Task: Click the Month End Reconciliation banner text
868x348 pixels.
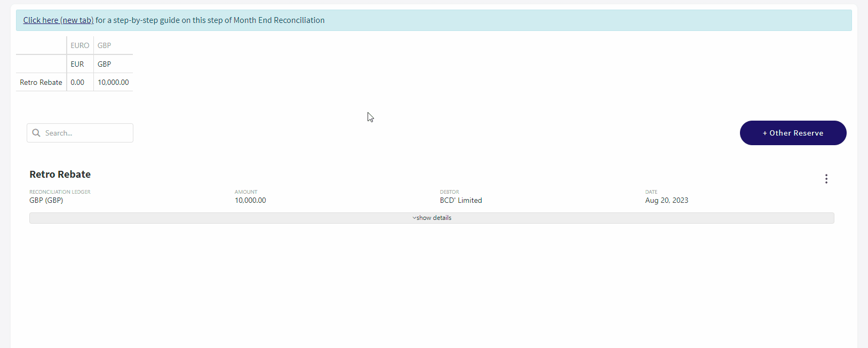Action: coord(279,20)
